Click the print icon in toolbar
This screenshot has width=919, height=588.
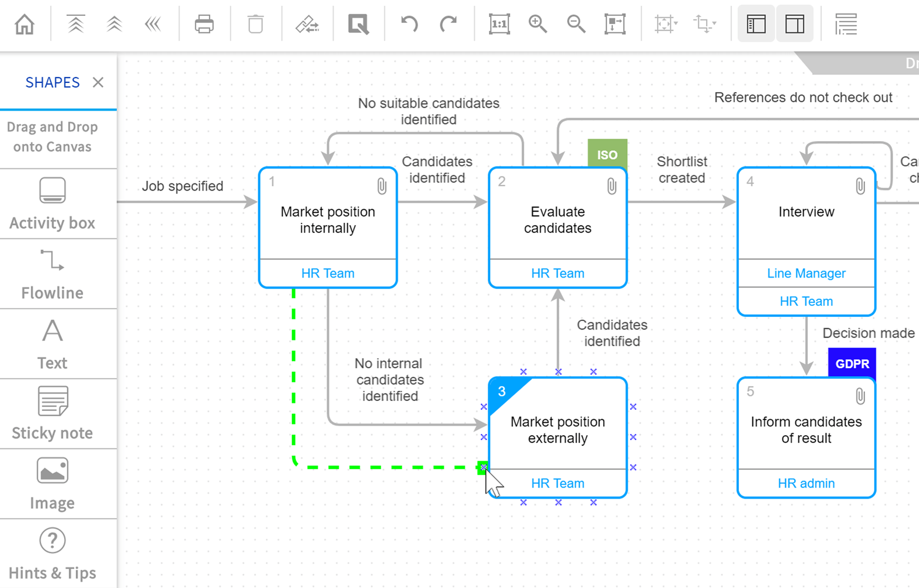point(204,25)
